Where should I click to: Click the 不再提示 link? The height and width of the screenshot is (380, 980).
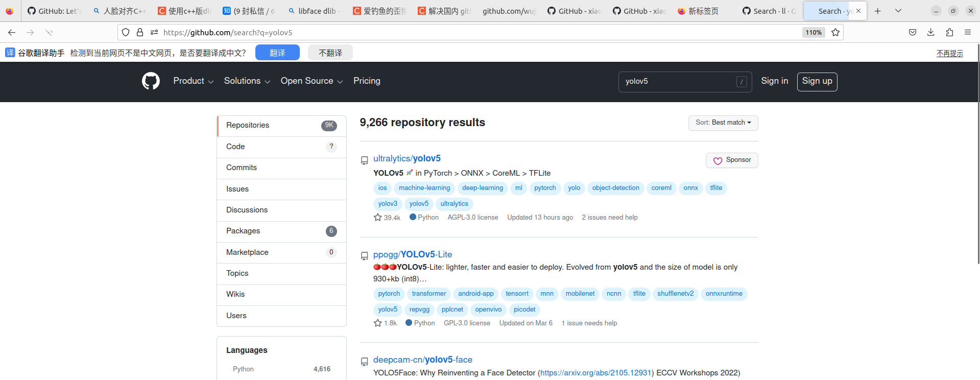(950, 53)
